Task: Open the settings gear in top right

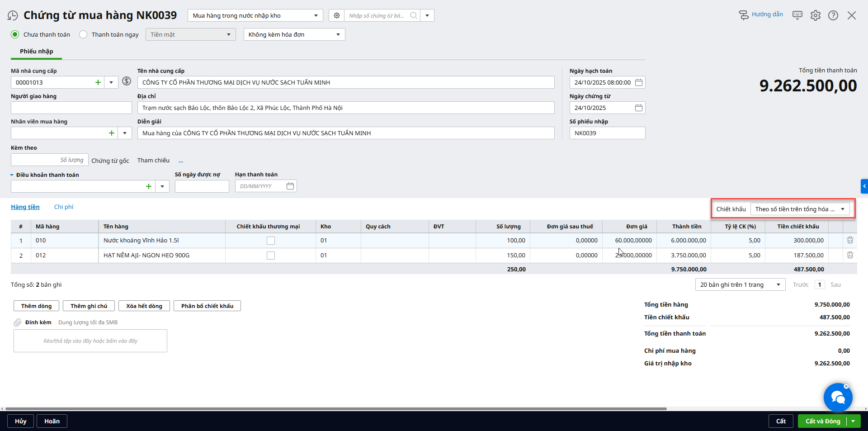Action: click(816, 15)
